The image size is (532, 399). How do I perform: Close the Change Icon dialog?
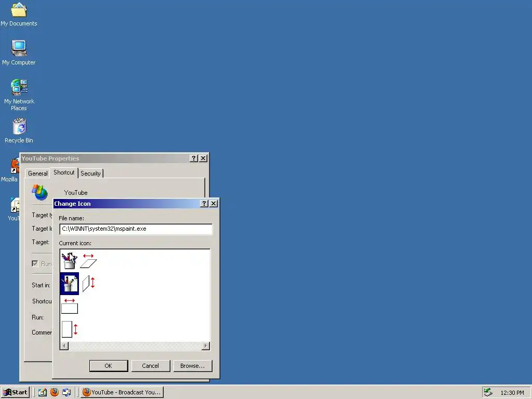click(x=214, y=203)
